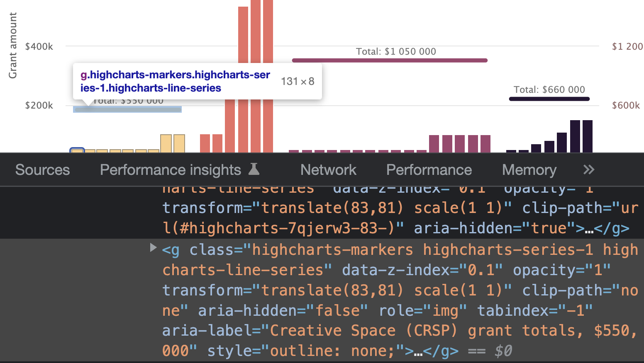Click the highlighted Total $550 000 line
This screenshot has height=363, width=644.
(x=127, y=109)
